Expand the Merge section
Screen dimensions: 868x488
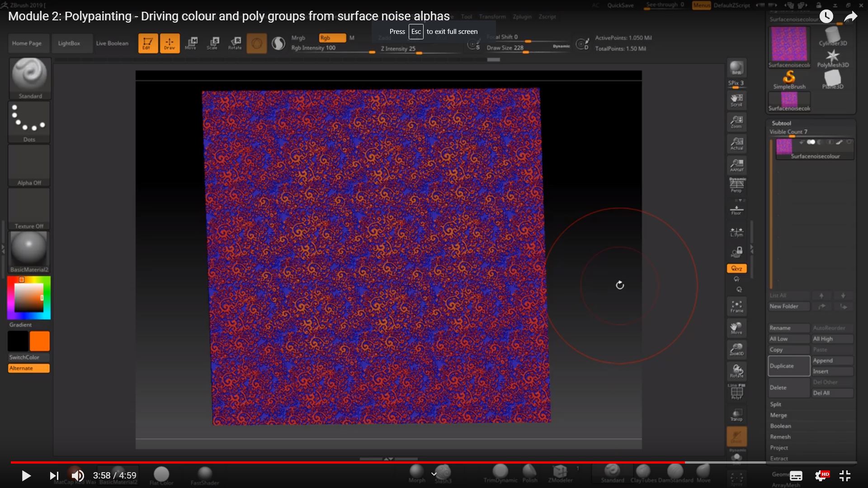pyautogui.click(x=778, y=415)
